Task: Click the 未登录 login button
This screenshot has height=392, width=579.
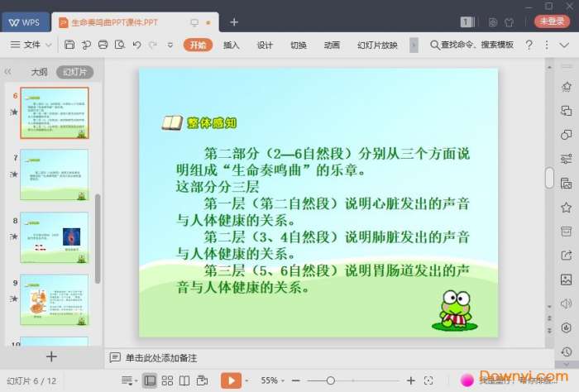Action: click(552, 22)
